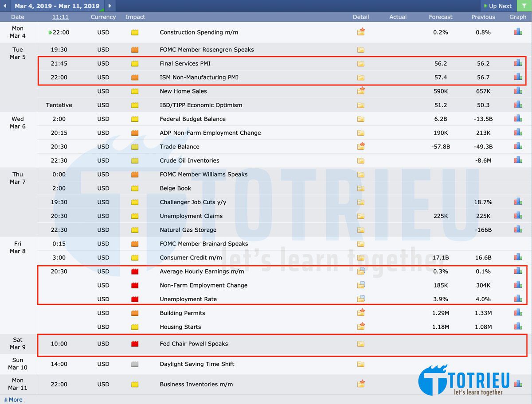Open detail folder for Fed Chair Powell Speaks
Image resolution: width=532 pixels, height=404 pixels.
pos(361,344)
